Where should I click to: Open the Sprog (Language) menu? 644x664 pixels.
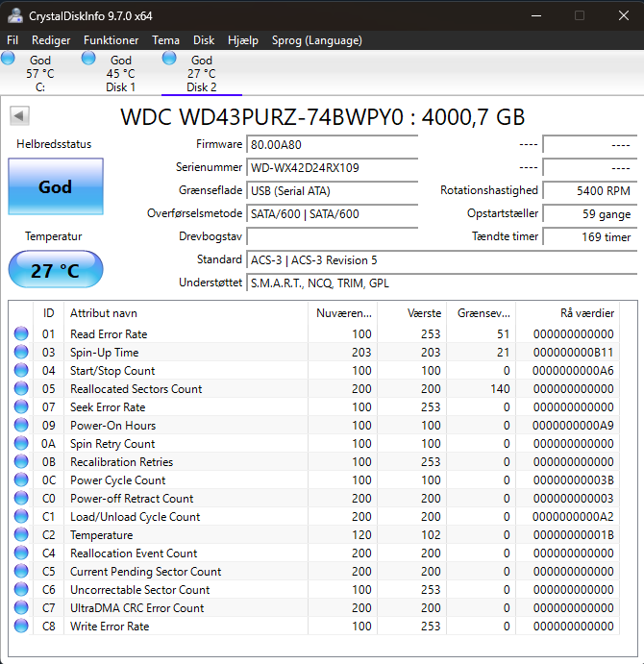tap(317, 40)
